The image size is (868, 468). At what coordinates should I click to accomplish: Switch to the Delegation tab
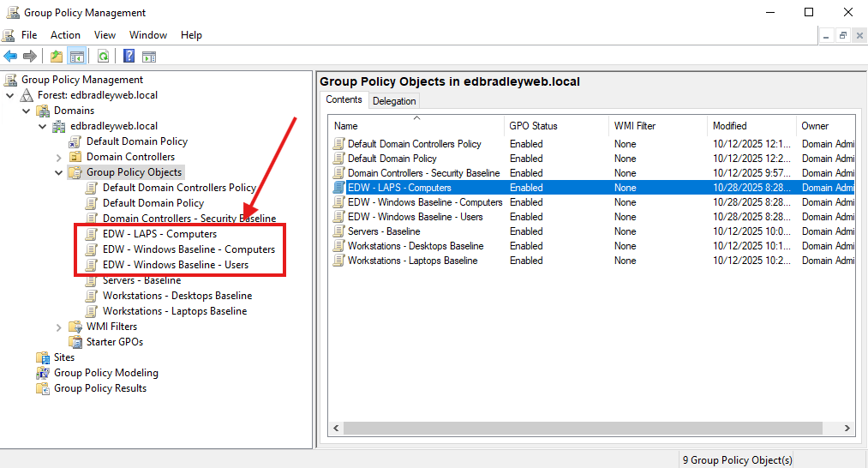(x=394, y=101)
